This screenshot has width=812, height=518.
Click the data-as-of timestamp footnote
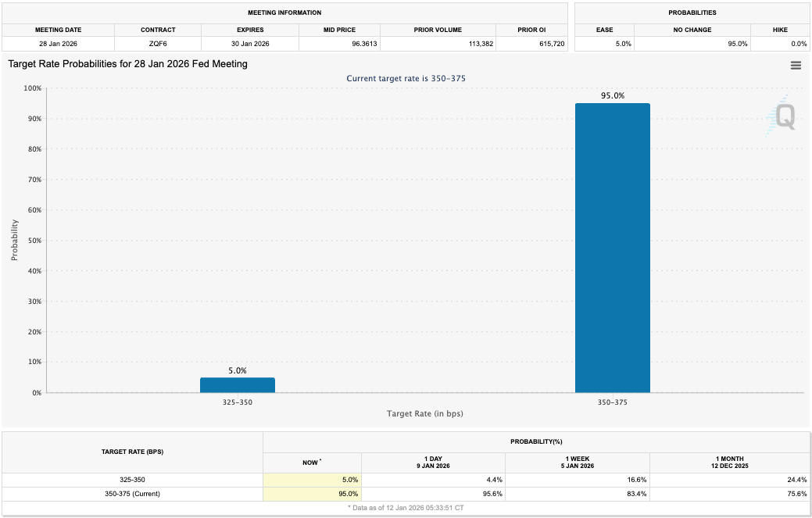(406, 509)
